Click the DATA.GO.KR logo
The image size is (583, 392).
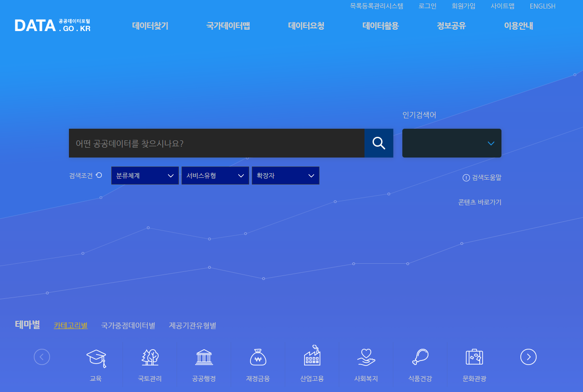tap(52, 25)
